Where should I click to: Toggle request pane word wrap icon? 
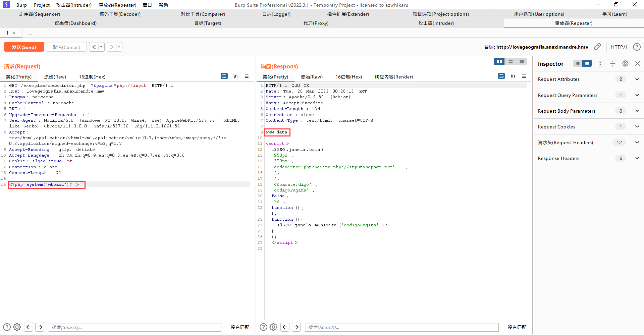pos(224,76)
